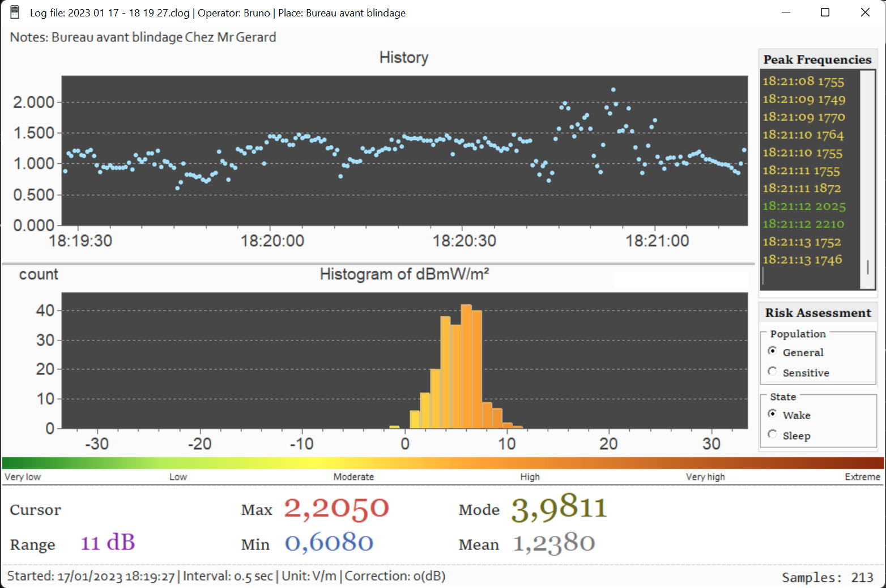Click the Notes line about Bureau avant blindage
Image resolution: width=886 pixels, height=588 pixels.
[x=143, y=37]
